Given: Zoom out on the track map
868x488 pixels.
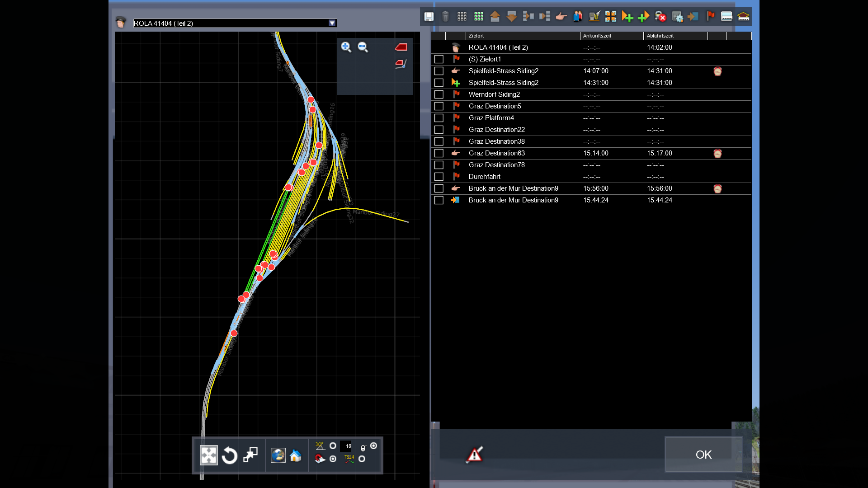Looking at the screenshot, I should 363,47.
